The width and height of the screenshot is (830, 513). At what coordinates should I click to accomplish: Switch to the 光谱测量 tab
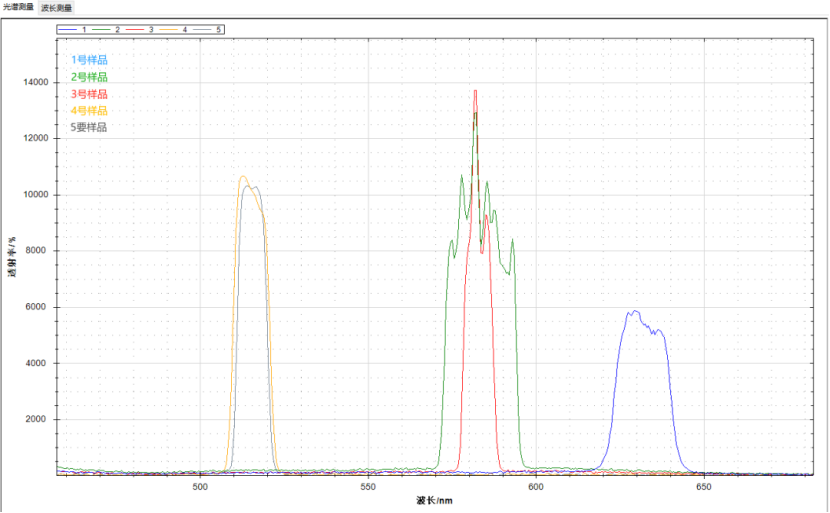[18, 7]
